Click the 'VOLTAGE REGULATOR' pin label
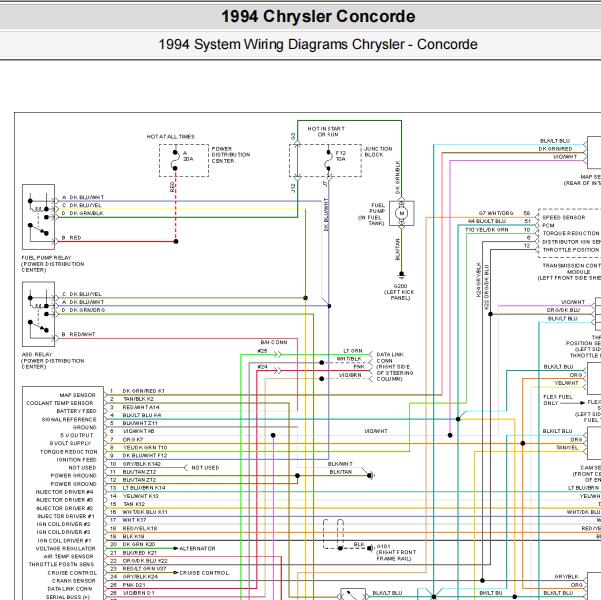 tap(66, 549)
